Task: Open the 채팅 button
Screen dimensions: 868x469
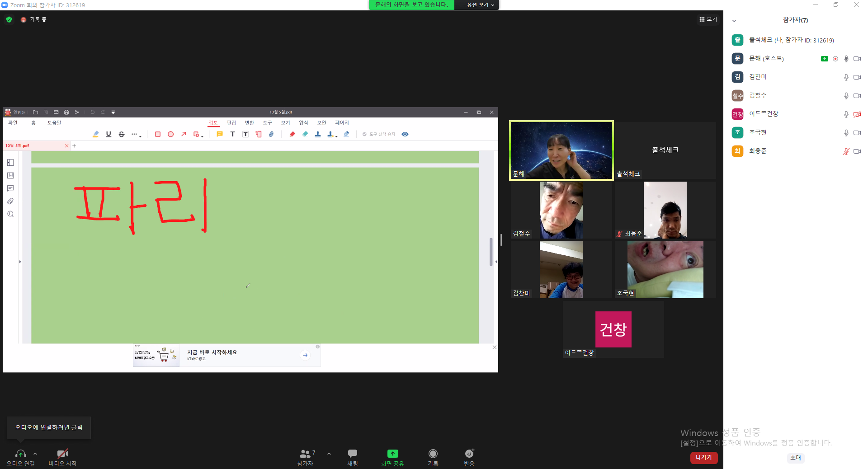Action: [x=353, y=457]
